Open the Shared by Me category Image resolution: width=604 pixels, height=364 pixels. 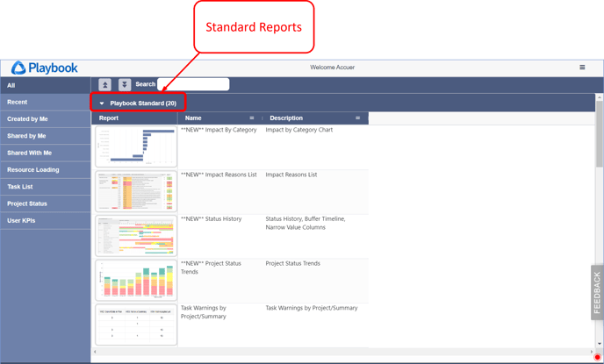[x=46, y=136]
